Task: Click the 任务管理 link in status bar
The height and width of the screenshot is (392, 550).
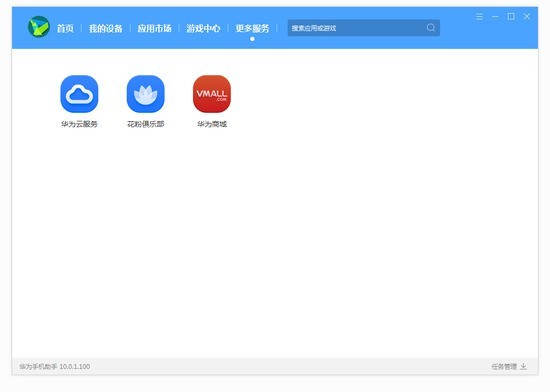Action: pyautogui.click(x=504, y=366)
